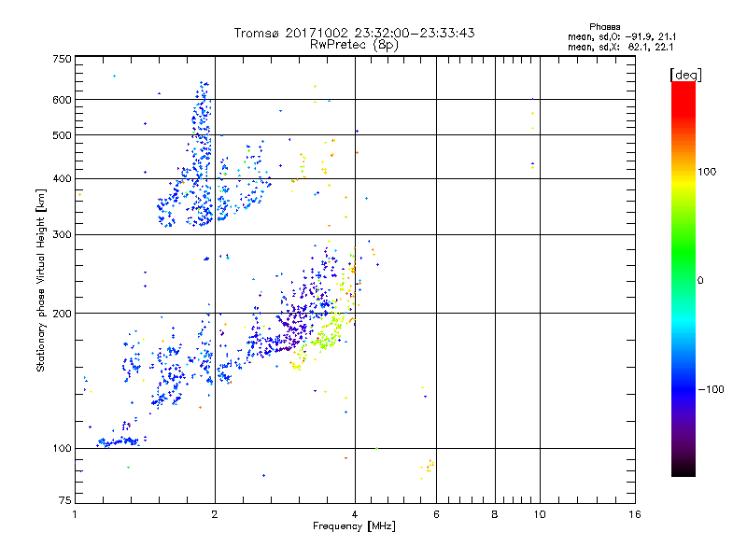
Task: Click the '-100' colorbar tick label
Action: coord(711,389)
